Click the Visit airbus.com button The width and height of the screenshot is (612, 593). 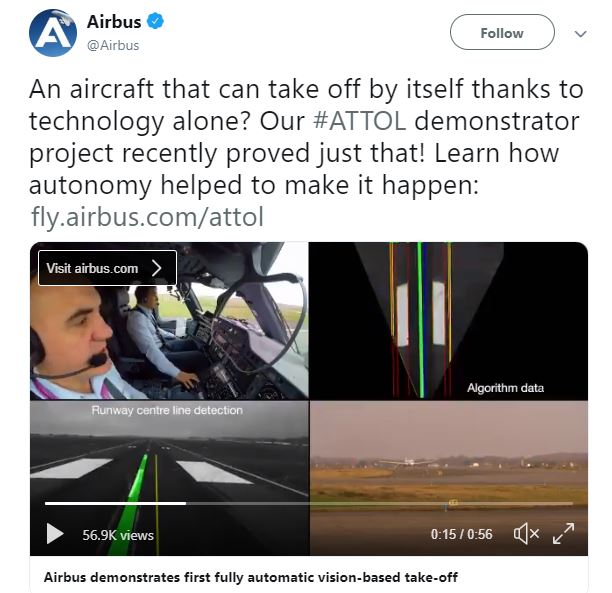coord(107,268)
